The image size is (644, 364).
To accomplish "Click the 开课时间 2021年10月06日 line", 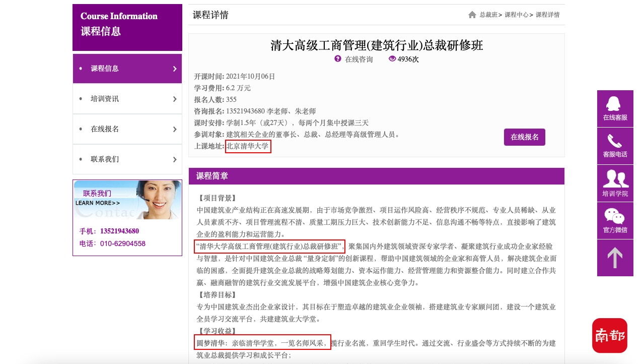I will pos(235,77).
